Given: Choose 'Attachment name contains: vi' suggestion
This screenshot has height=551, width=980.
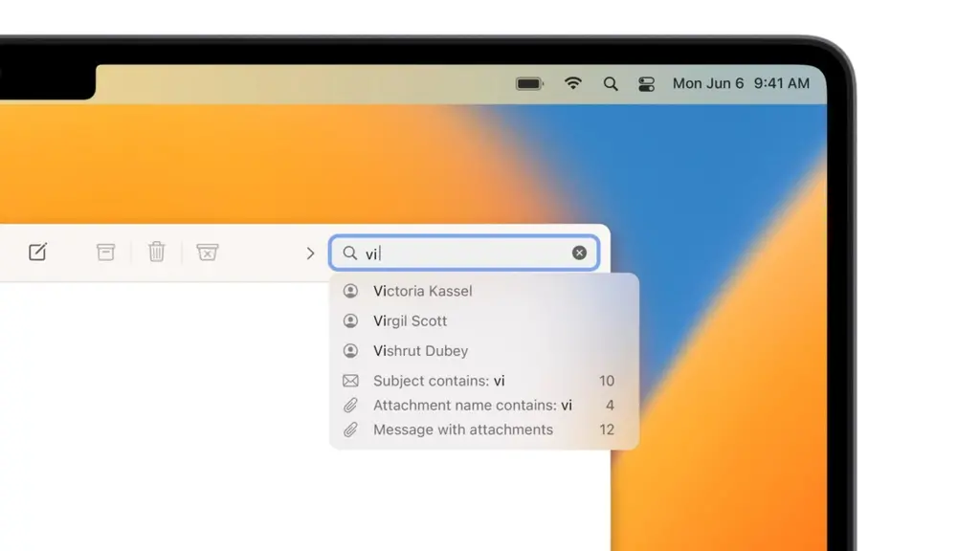Looking at the screenshot, I should click(483, 406).
